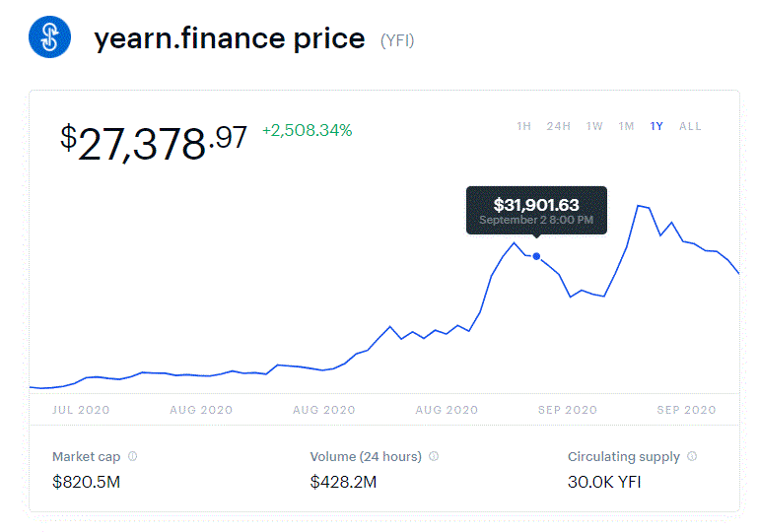The width and height of the screenshot is (758, 532).
Task: Click the JUL 2020 axis label
Action: 81,410
